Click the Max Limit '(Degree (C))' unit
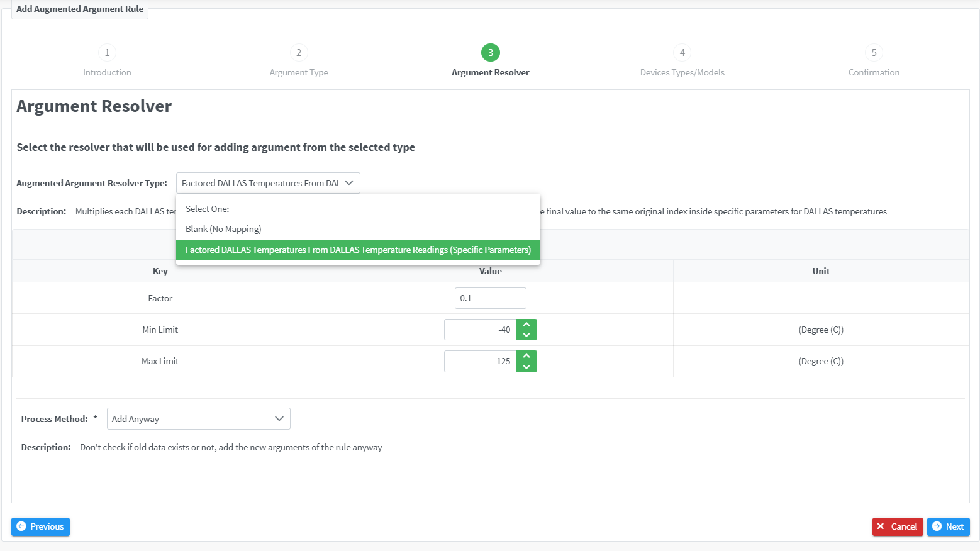The image size is (980, 551). tap(821, 361)
